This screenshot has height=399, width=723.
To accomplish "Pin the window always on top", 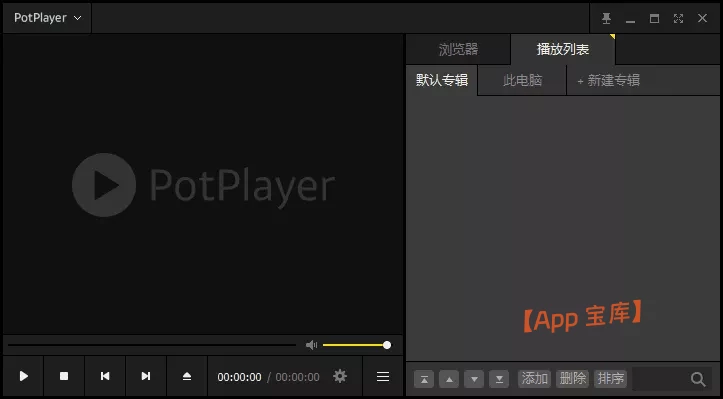I will 606,18.
